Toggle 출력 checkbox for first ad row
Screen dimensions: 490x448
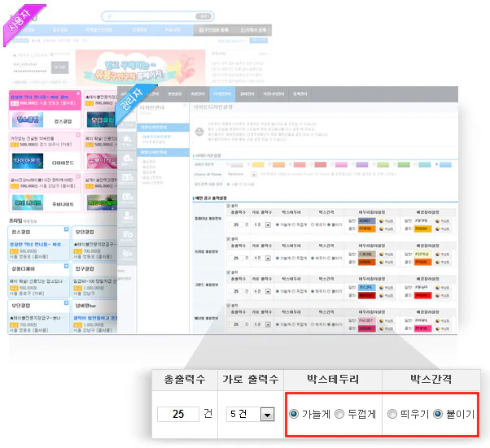pos(229,206)
